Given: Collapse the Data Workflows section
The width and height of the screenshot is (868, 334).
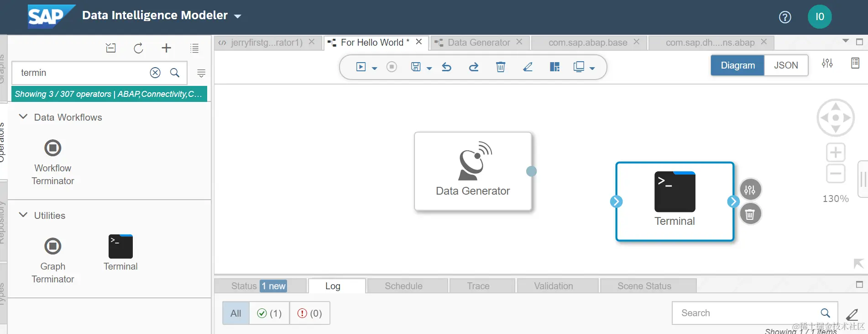Looking at the screenshot, I should 23,117.
